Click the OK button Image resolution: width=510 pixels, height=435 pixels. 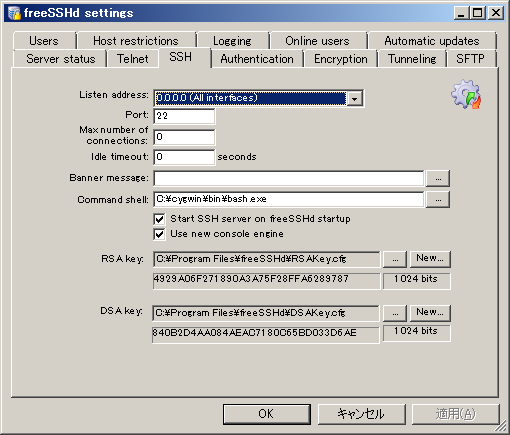point(267,414)
